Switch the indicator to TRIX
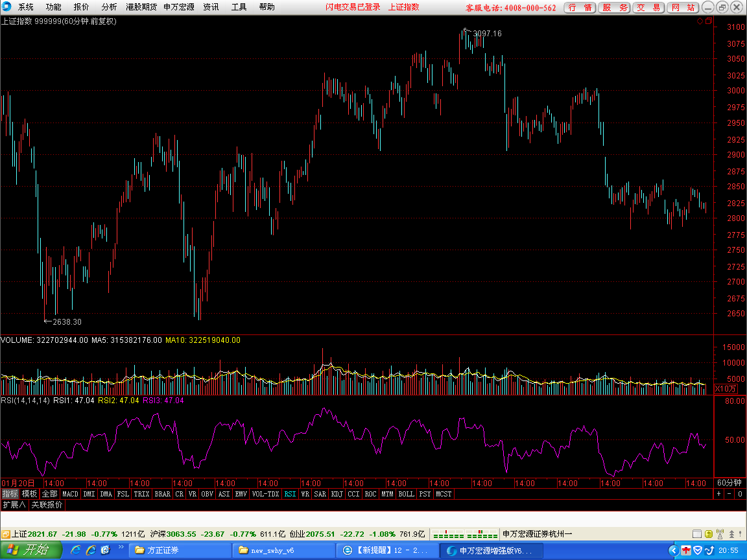Viewport: 747px width, 560px height. 141,494
